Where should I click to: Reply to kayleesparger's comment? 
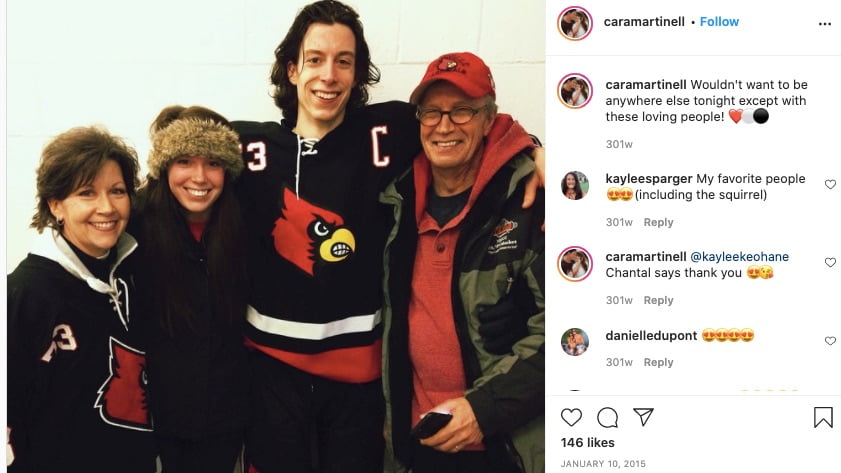[658, 222]
